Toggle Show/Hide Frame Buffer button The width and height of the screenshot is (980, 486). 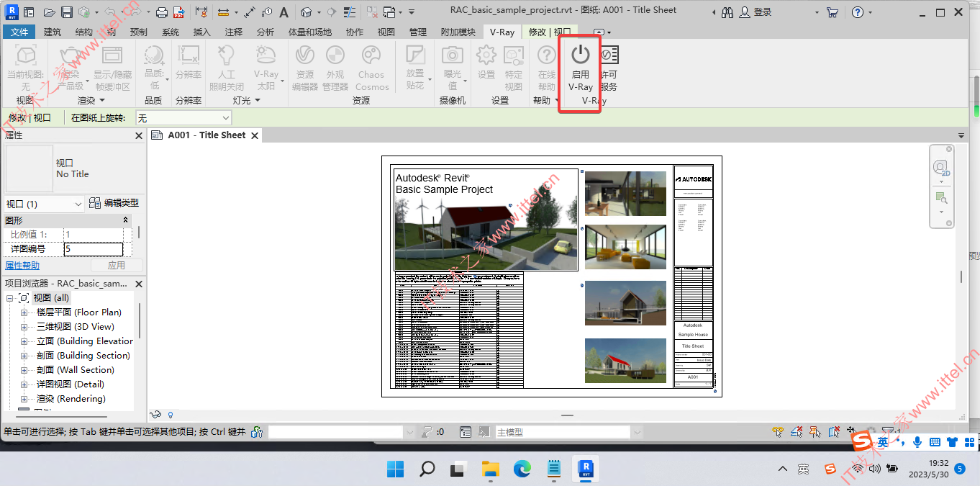[112, 67]
